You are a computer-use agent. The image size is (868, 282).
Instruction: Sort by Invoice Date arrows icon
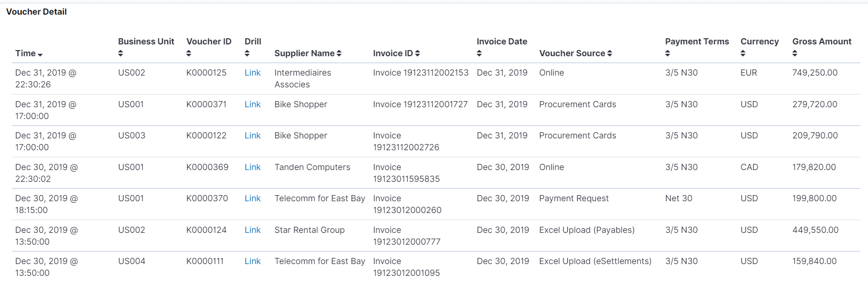(479, 53)
